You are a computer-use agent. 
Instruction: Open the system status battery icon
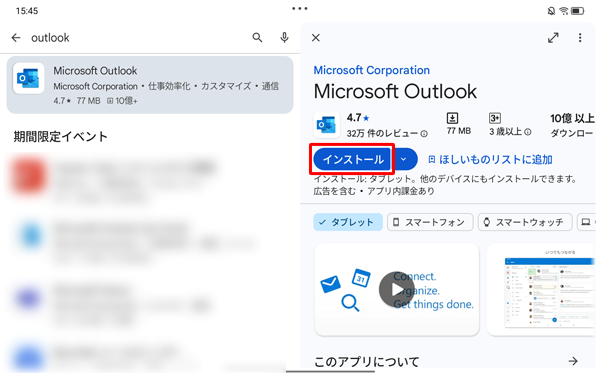[577, 11]
